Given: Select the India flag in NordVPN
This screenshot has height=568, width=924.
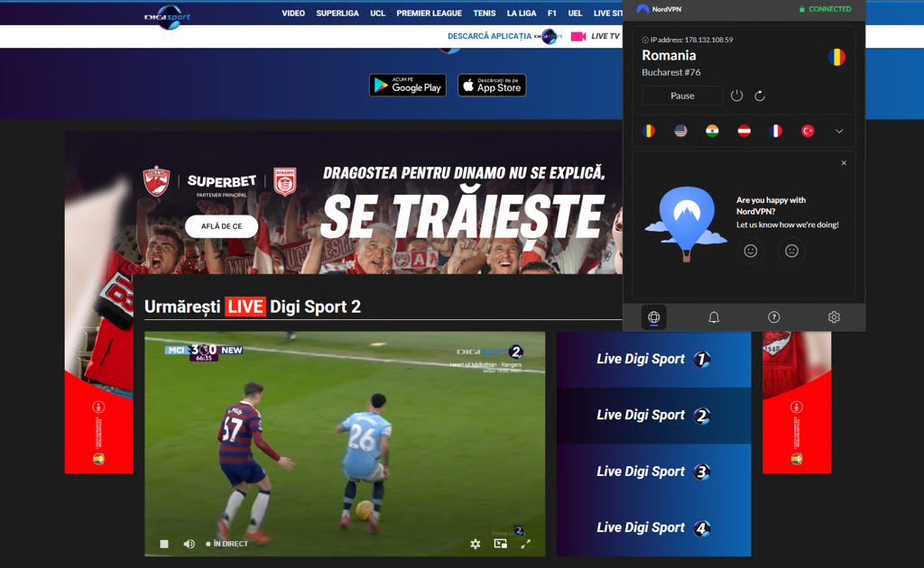Looking at the screenshot, I should click(713, 131).
